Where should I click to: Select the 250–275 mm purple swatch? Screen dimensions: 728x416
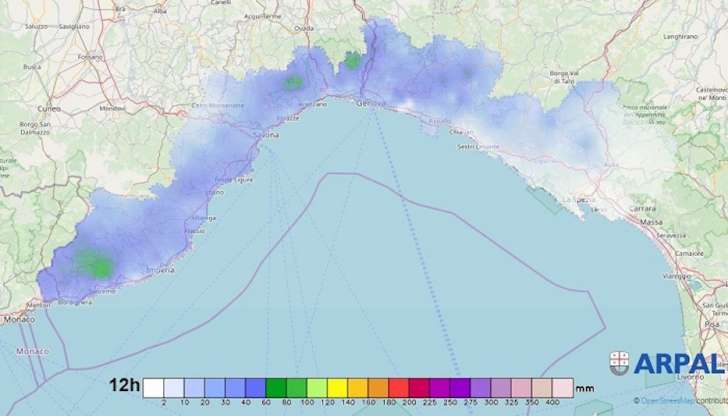(x=460, y=388)
